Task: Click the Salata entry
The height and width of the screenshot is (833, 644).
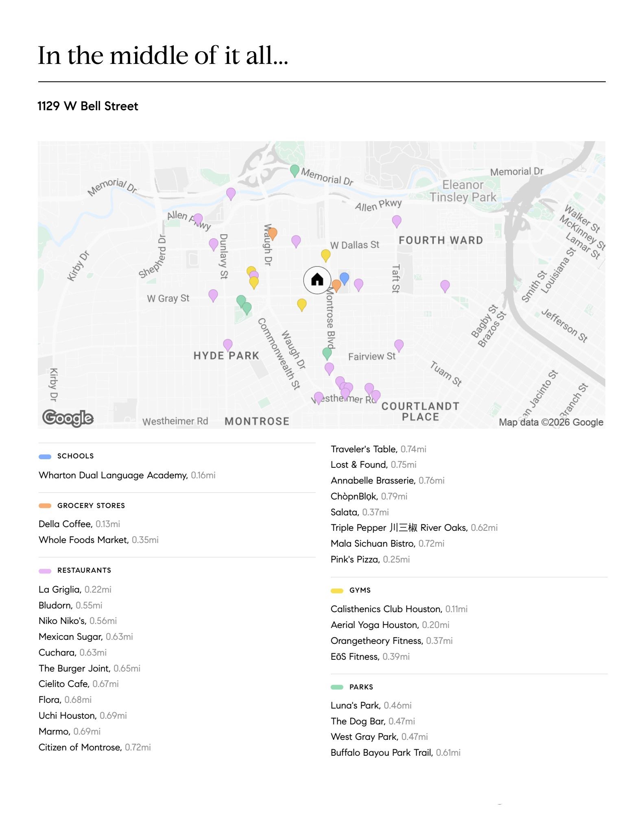Action: 360,512
